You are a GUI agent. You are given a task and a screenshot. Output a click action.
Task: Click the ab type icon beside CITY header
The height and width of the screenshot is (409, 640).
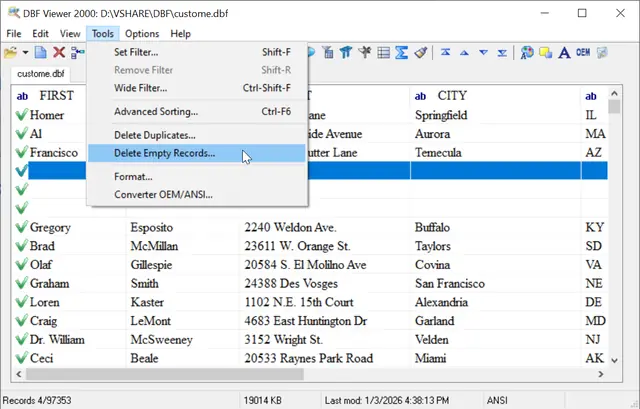click(420, 96)
